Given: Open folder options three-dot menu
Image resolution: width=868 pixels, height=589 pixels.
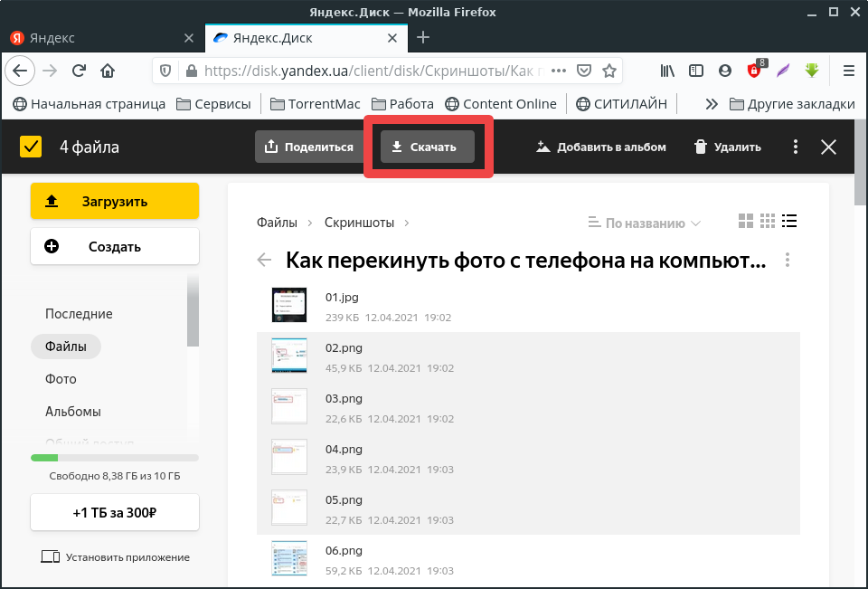Looking at the screenshot, I should [x=788, y=261].
